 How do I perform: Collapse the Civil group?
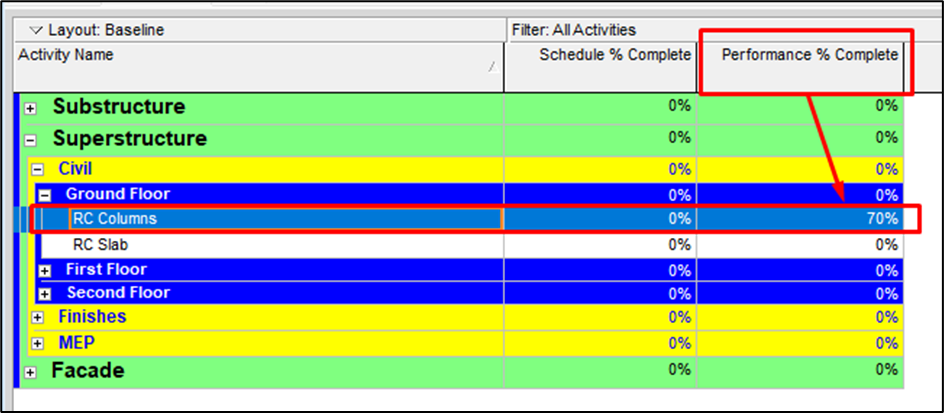[x=37, y=170]
